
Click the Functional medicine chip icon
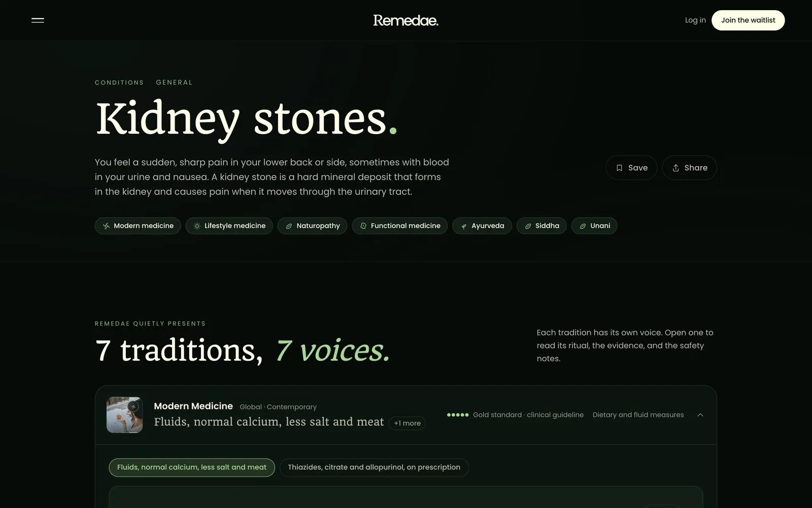(x=363, y=226)
